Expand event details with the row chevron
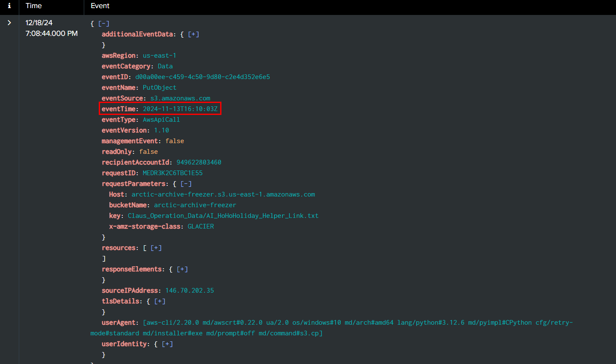616x364 pixels. pos(9,23)
